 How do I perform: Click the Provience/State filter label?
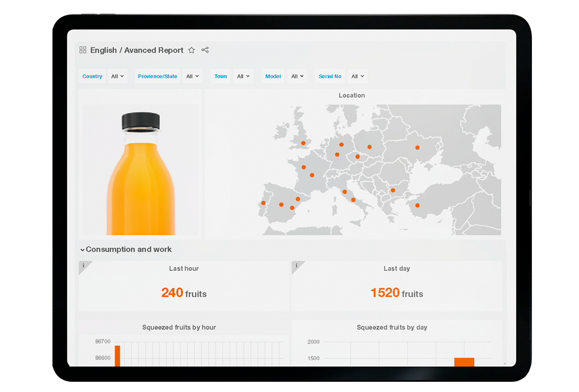point(157,77)
